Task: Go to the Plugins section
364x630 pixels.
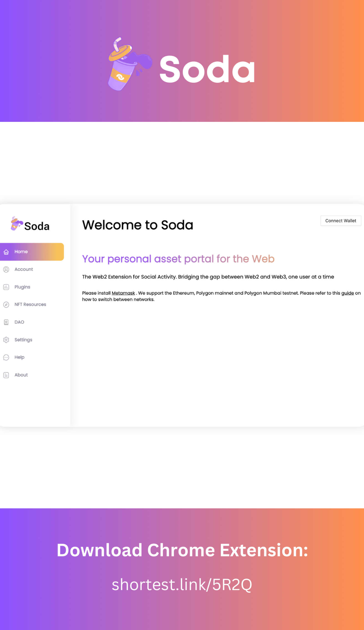Action: 32,287
